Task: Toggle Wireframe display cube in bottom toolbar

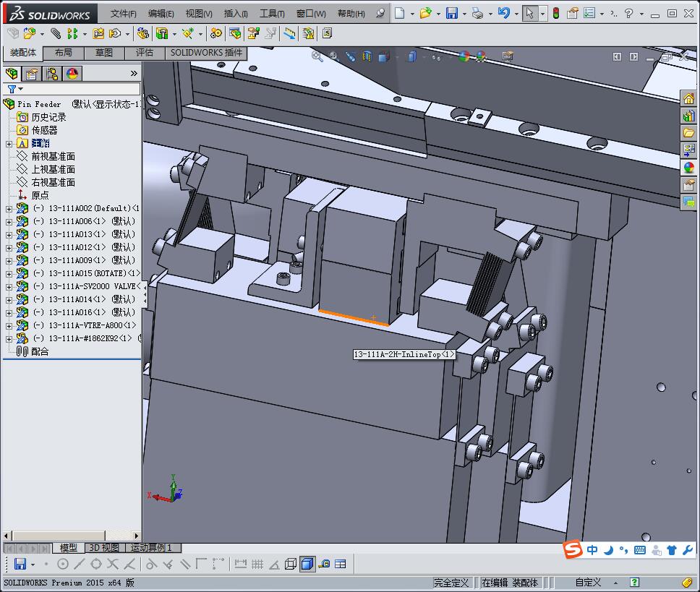Action: [x=291, y=564]
